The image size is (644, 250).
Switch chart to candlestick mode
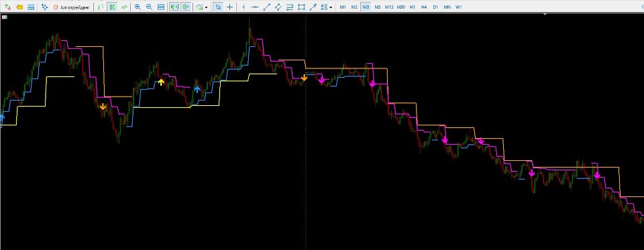112,7
